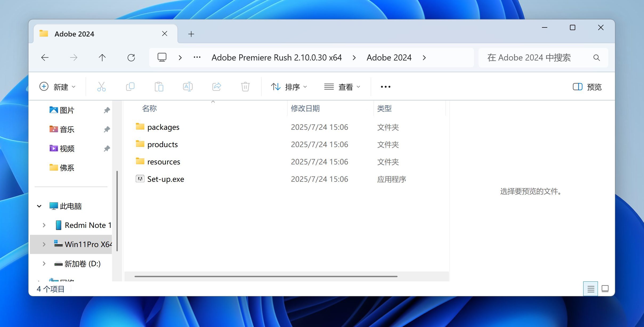Viewport: 644px width, 327px height.
Task: Expand the 新加卷 (D:) drive
Action: [x=44, y=264]
